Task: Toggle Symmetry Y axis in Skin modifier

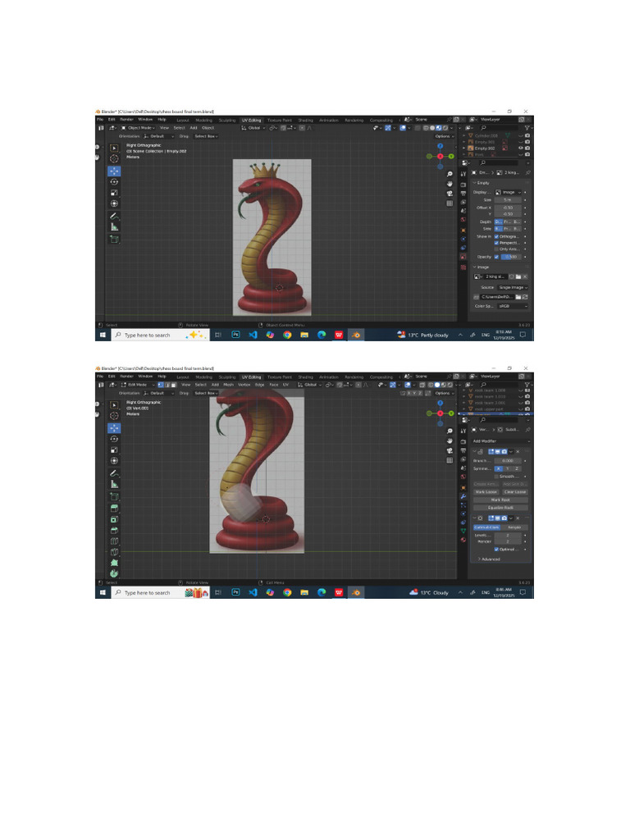Action: [508, 468]
